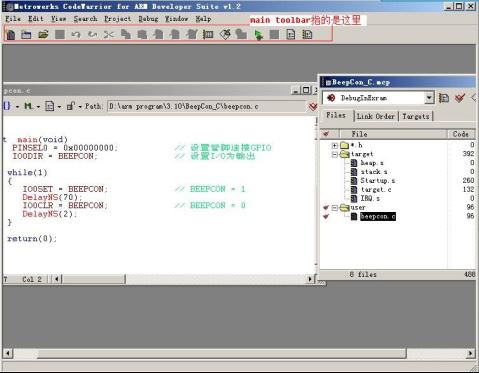The image size is (479, 373).
Task: Click the 'Col 2' status indicator
Action: click(x=32, y=279)
